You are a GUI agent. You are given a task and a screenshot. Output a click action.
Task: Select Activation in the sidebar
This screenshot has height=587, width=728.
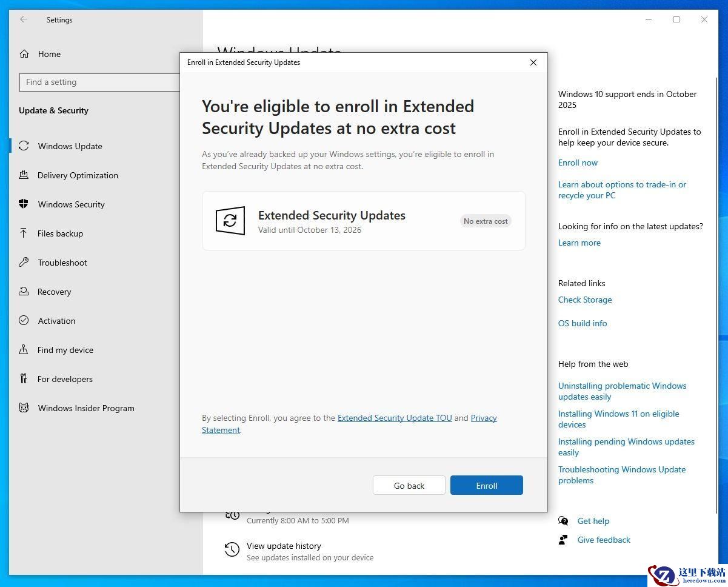(56, 321)
